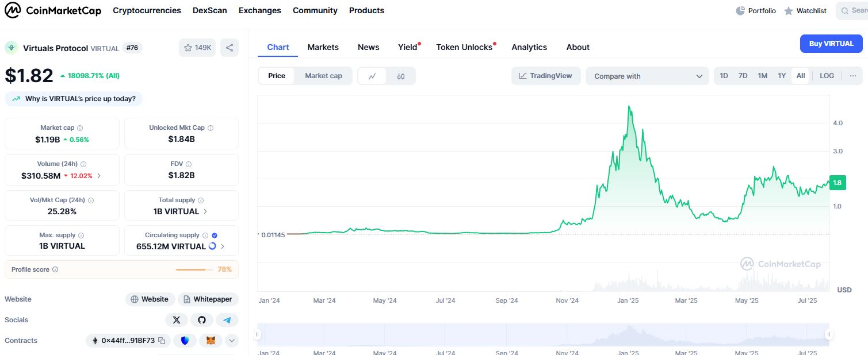
Task: Click the right handle of range slider
Action: pyautogui.click(x=829, y=334)
